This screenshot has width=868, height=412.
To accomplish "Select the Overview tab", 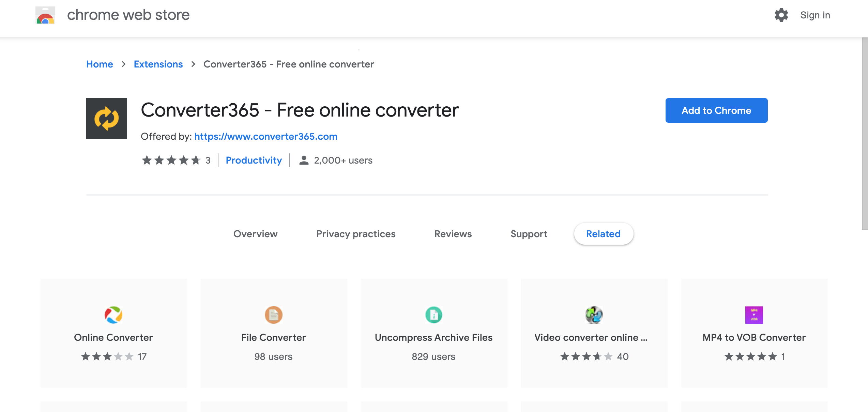I will 255,234.
